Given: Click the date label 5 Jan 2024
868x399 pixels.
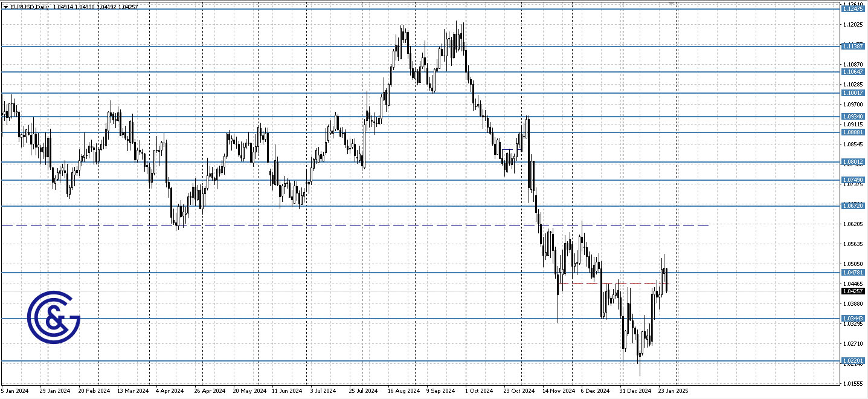Looking at the screenshot, I should (x=14, y=391).
